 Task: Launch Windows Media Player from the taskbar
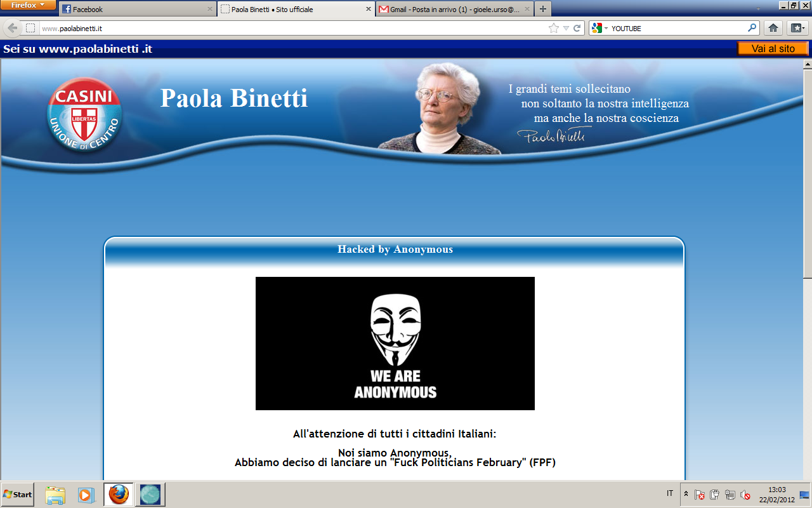(86, 494)
